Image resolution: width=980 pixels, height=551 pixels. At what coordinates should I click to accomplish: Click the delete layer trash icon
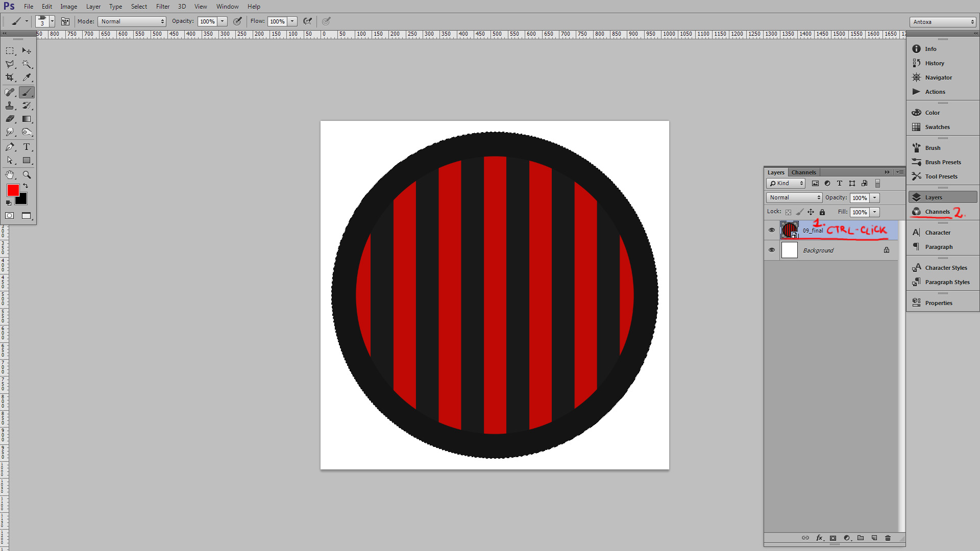[x=888, y=538]
